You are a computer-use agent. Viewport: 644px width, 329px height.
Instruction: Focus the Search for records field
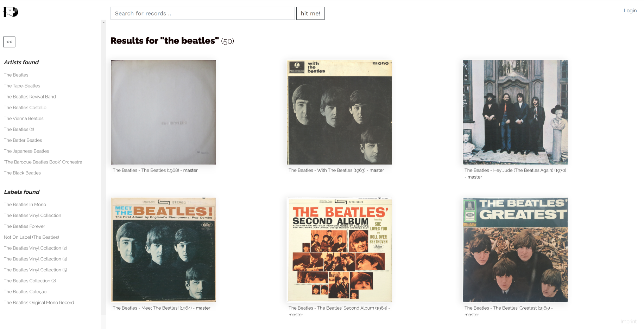click(x=202, y=13)
